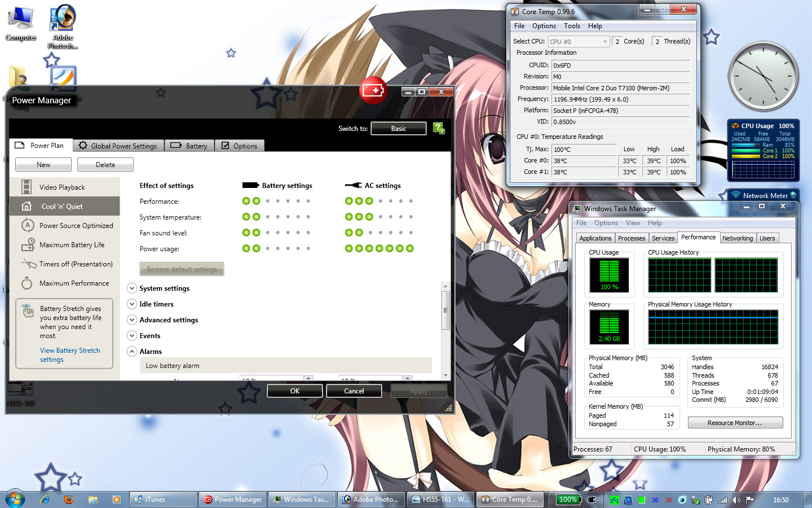812x508 pixels.
Task: Open Options menu in Core Temp
Action: [544, 26]
